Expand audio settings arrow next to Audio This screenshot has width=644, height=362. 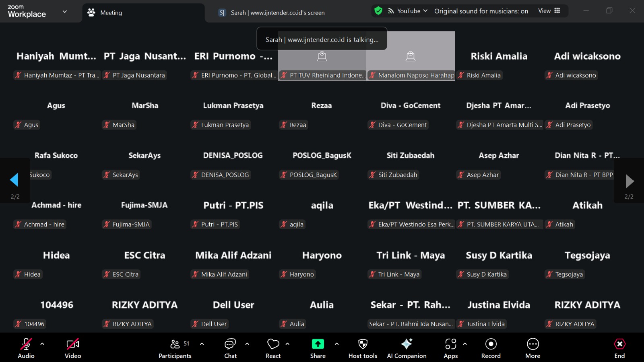click(x=42, y=344)
